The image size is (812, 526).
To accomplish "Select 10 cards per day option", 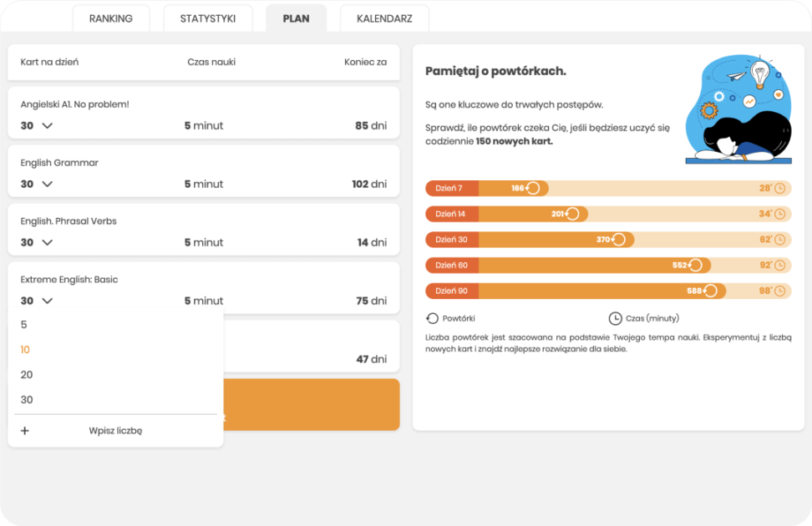I will coord(26,350).
